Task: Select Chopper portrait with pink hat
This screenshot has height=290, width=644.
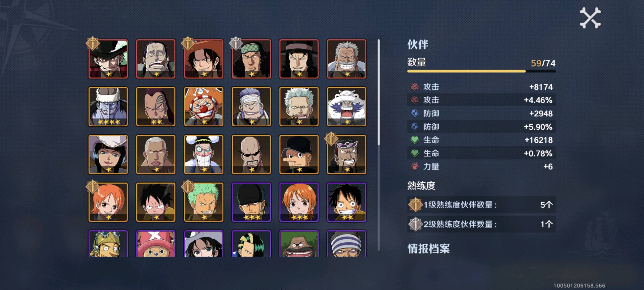Action: 156,244
